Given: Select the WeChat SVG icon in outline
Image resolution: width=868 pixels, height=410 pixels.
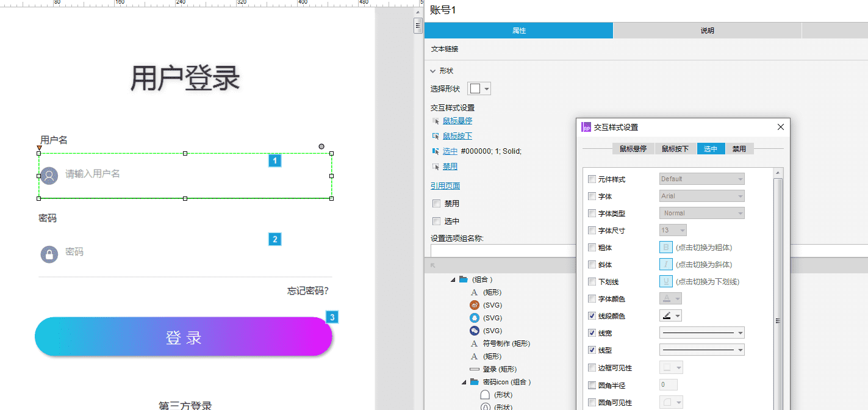Looking at the screenshot, I should (x=475, y=331).
